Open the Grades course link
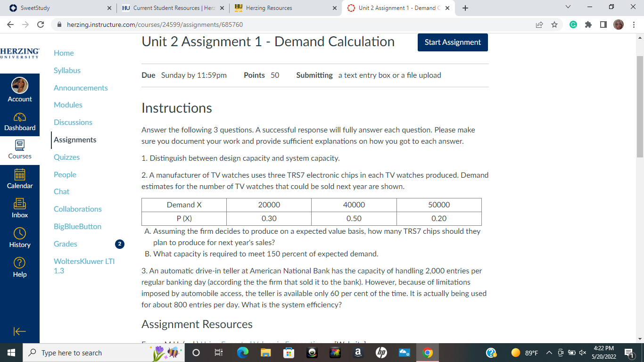Viewport: 644px width, 362px height. click(66, 244)
